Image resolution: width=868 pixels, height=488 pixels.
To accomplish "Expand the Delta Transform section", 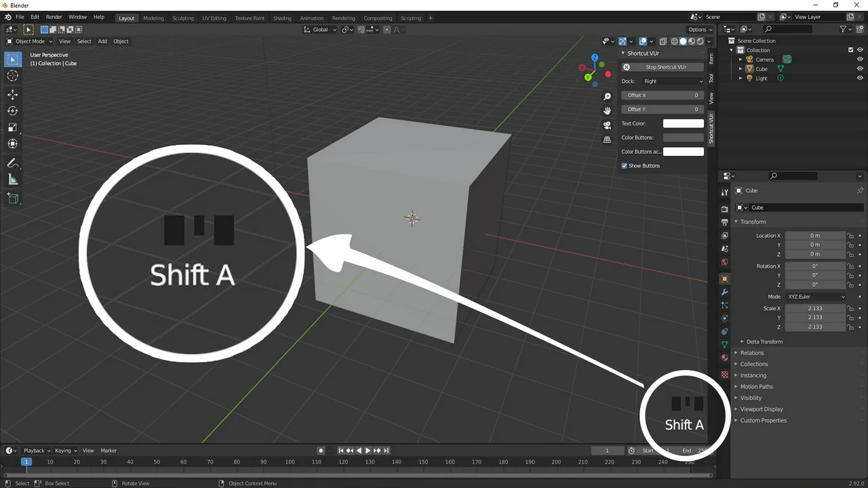I will pyautogui.click(x=764, y=342).
